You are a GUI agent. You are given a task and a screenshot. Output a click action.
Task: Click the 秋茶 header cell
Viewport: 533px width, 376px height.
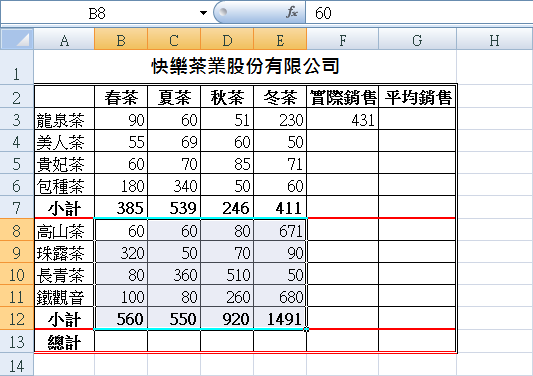pos(227,97)
